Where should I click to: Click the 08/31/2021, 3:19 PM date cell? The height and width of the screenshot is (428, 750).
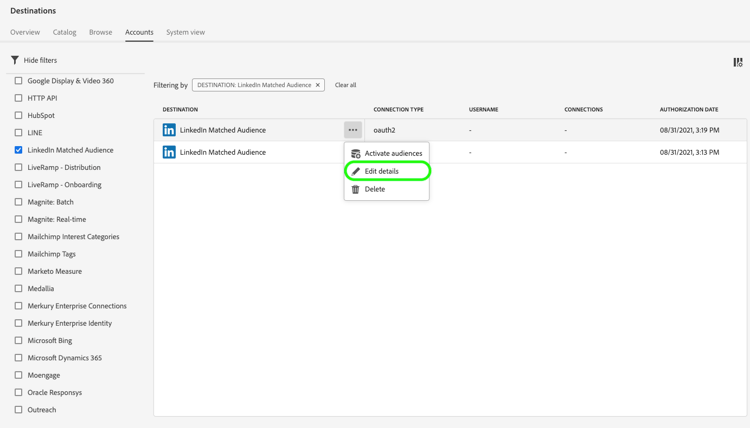[x=689, y=130]
